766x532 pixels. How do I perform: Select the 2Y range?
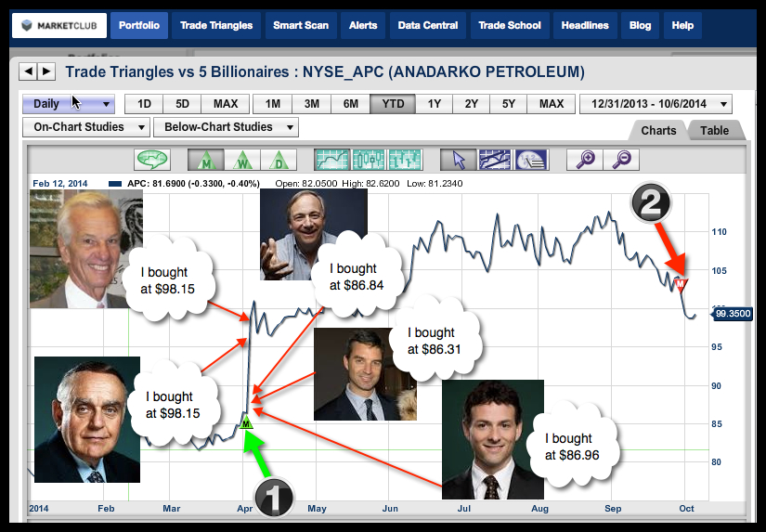pyautogui.click(x=472, y=104)
